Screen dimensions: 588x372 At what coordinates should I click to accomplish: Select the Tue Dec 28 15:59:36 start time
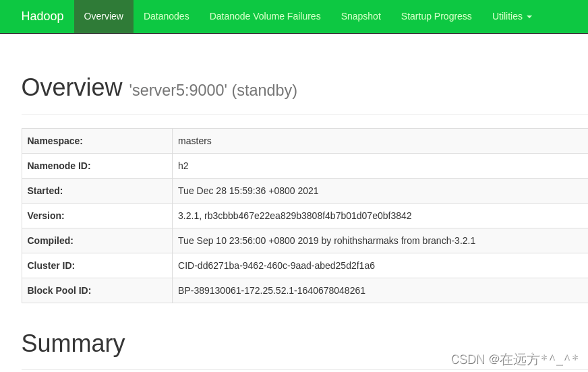click(248, 191)
